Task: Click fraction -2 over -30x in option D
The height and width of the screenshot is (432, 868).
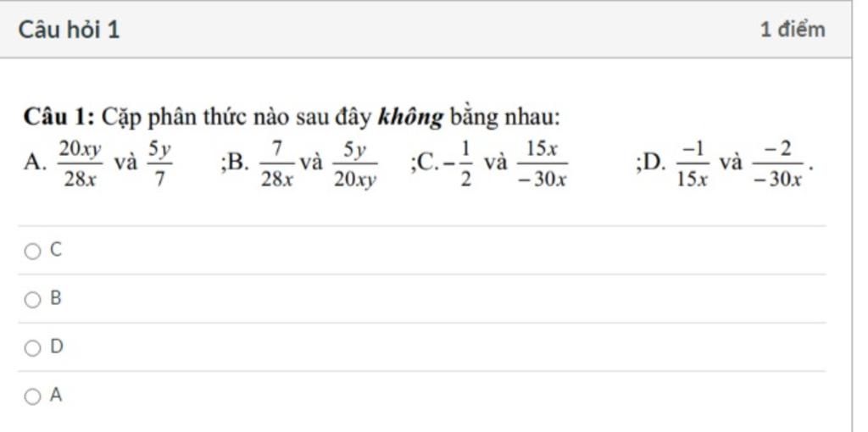Action: 777,164
